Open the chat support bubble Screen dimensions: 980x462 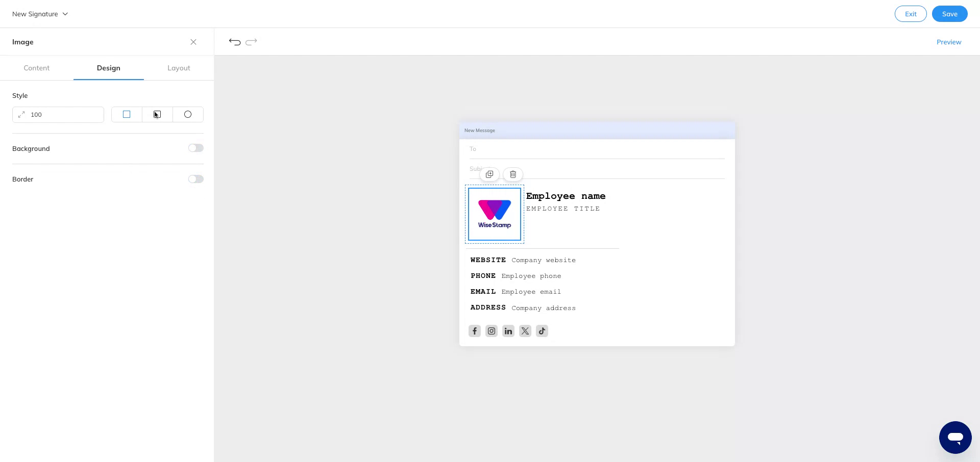955,438
